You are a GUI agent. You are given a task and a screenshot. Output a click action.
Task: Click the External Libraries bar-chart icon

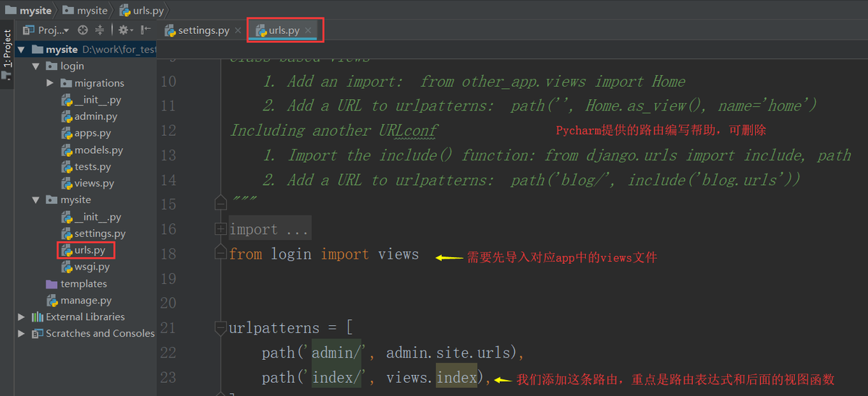coord(38,317)
